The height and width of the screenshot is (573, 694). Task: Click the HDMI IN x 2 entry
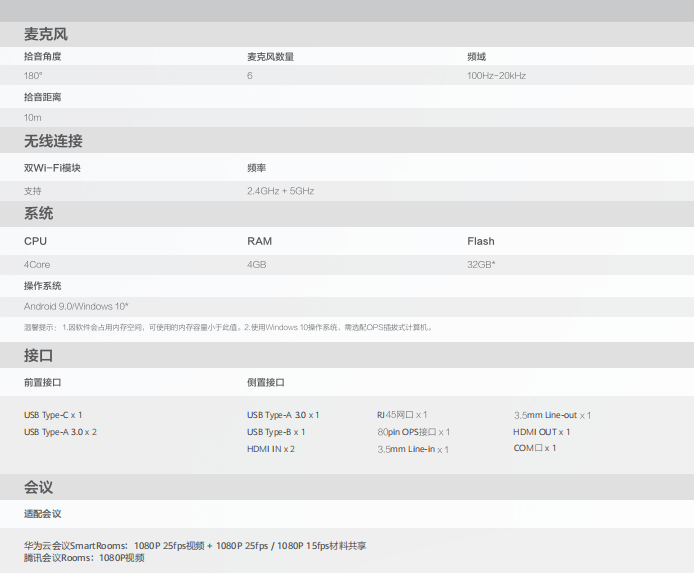pos(271,449)
